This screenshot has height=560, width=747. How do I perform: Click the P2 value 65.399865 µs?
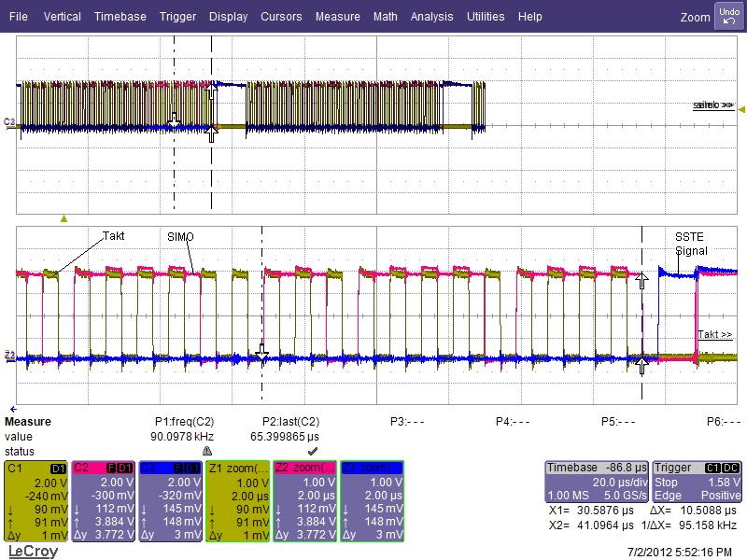pyautogui.click(x=285, y=436)
